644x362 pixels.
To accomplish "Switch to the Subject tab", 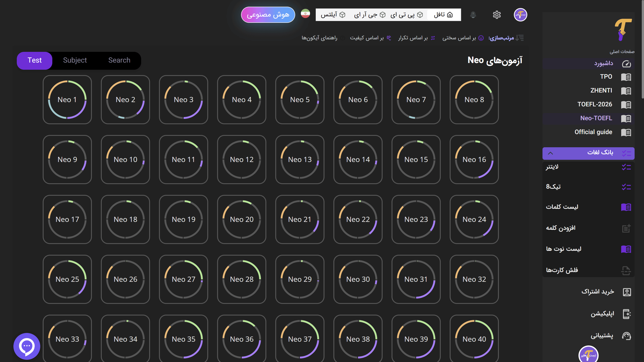I will tap(75, 60).
